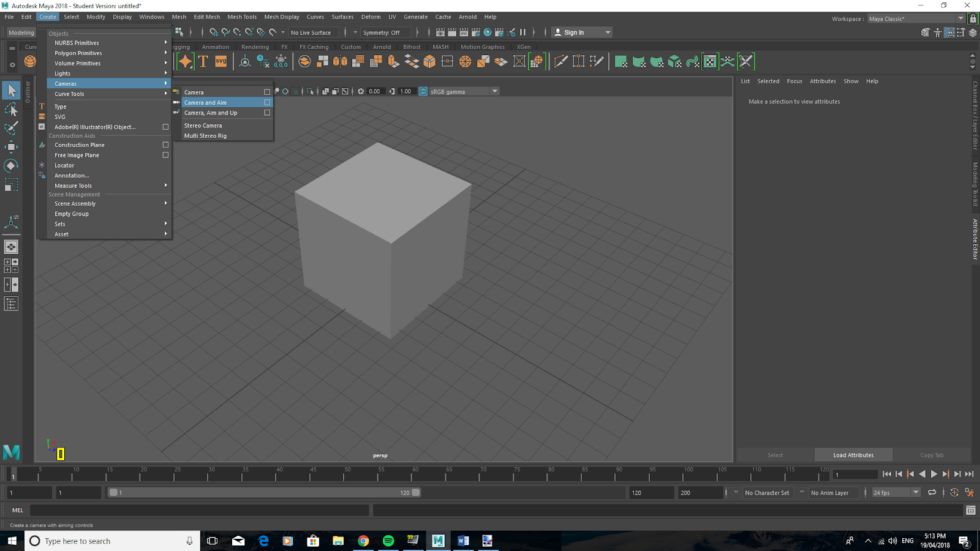This screenshot has height=551, width=980.
Task: Toggle the viewport exposure ON switch
Action: tap(423, 91)
